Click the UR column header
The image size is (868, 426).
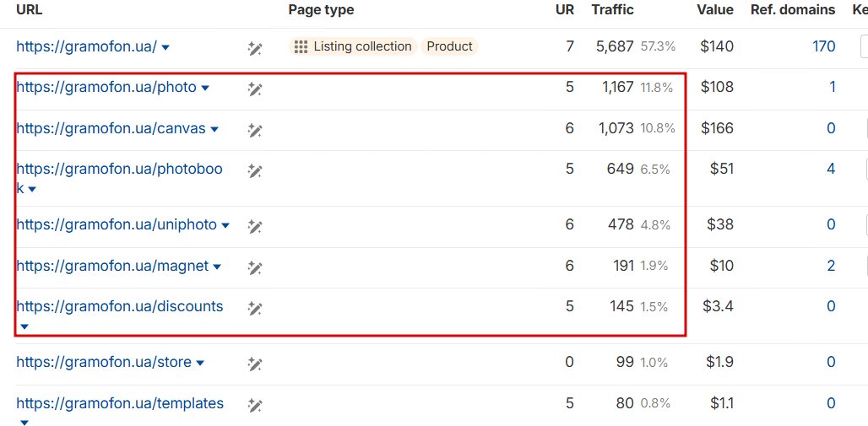click(563, 10)
